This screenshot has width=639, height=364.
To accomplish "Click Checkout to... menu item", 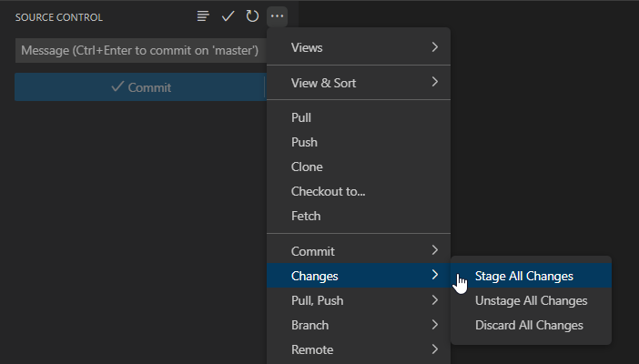I will pyautogui.click(x=328, y=191).
